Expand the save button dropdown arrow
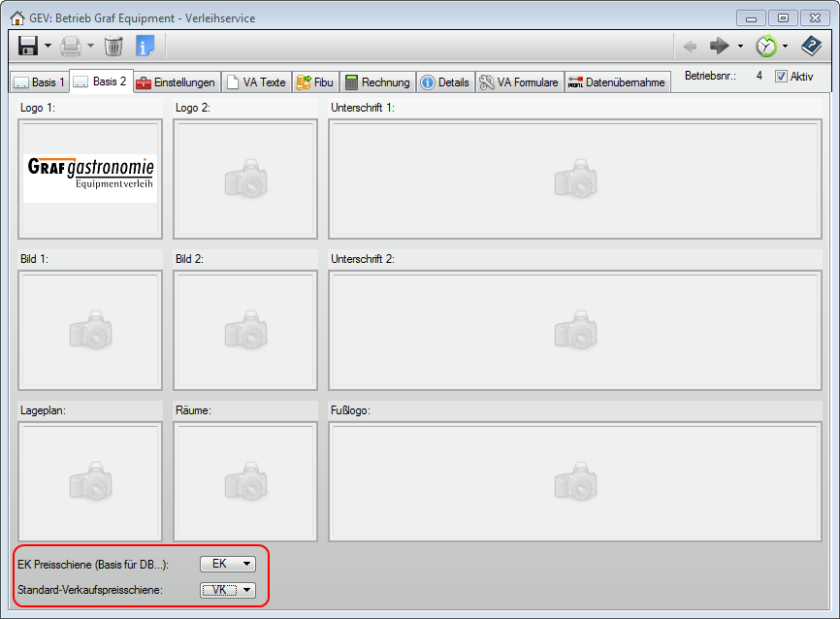This screenshot has width=840, height=619. click(48, 46)
